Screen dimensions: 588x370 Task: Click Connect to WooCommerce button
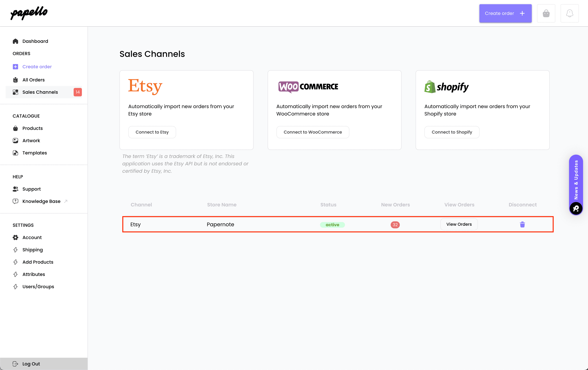313,132
